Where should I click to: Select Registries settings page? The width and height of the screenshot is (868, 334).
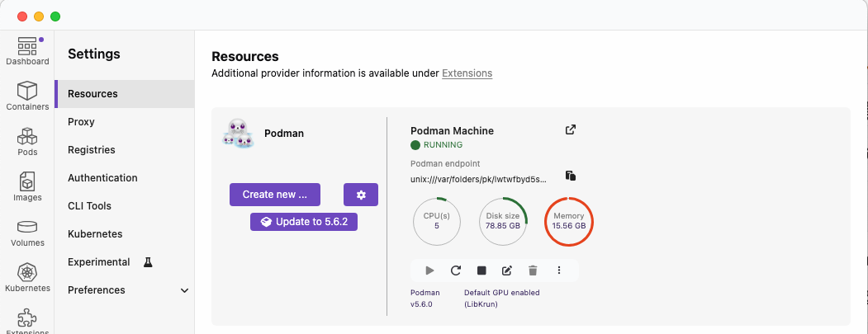tap(91, 150)
